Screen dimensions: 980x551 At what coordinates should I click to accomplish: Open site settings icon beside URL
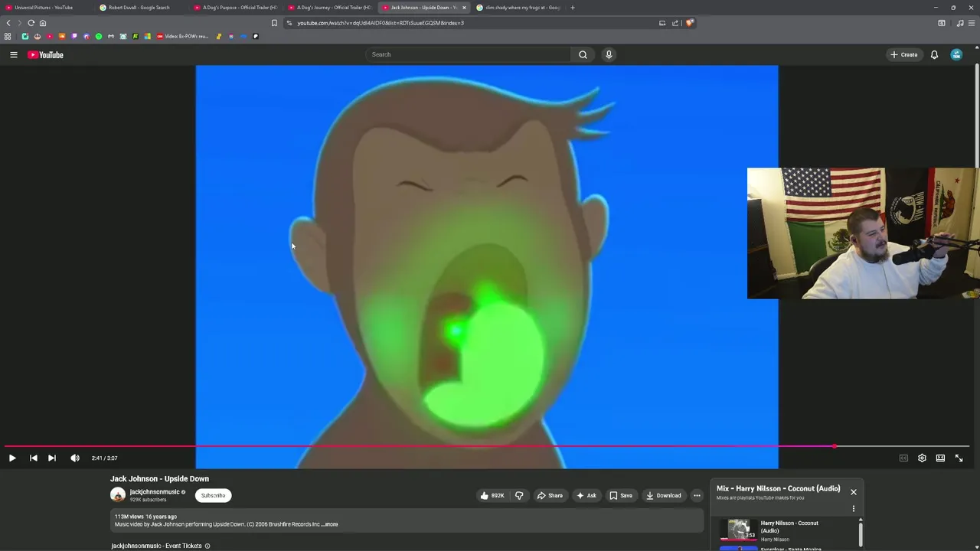289,23
